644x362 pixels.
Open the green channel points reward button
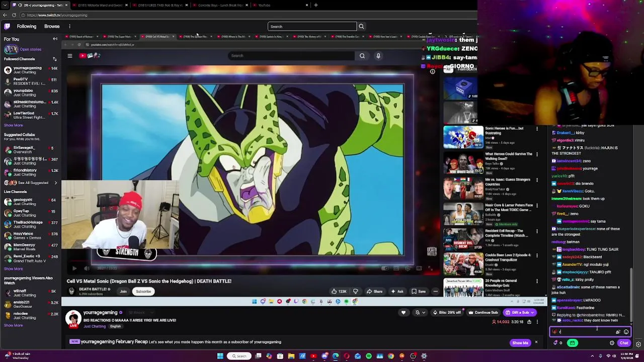click(x=573, y=343)
